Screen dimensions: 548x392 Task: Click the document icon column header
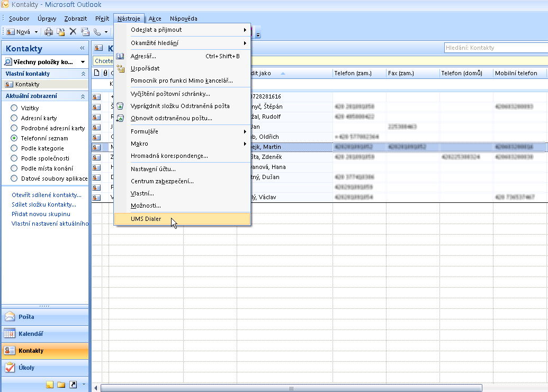(x=97, y=73)
